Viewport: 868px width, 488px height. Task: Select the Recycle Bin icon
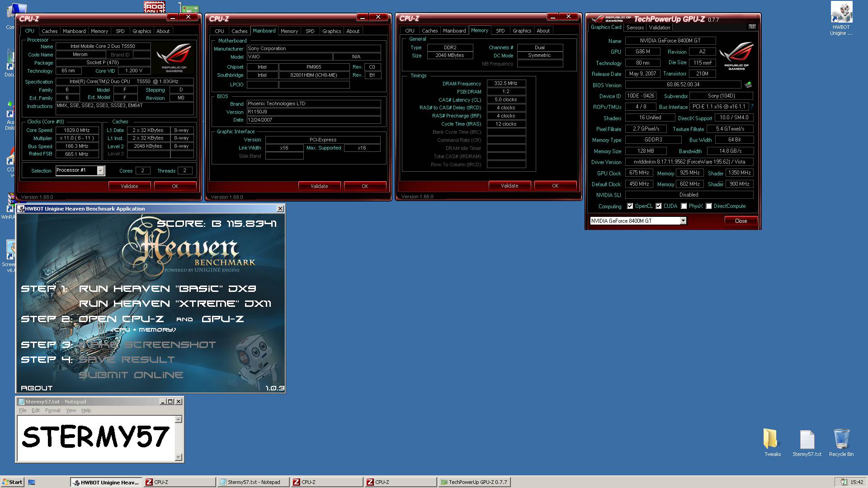pos(841,442)
